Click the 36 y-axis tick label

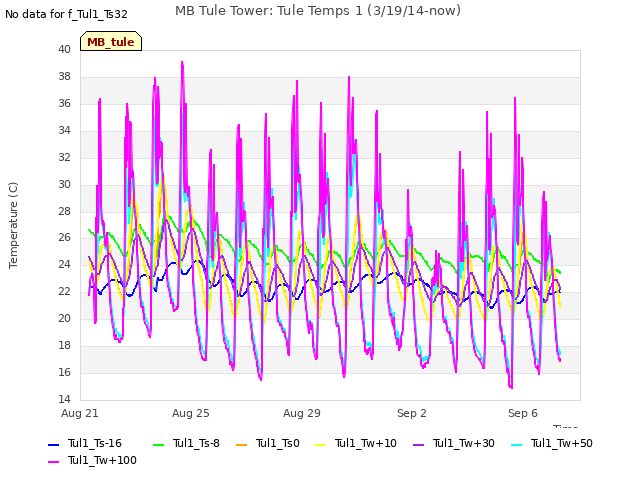(x=64, y=103)
